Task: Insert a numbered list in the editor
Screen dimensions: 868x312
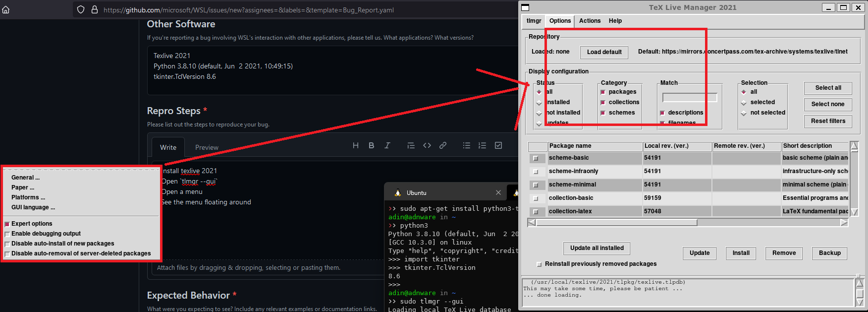Action: (482, 145)
